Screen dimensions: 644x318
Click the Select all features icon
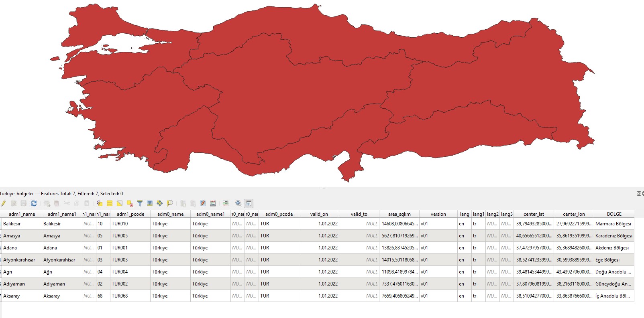110,203
